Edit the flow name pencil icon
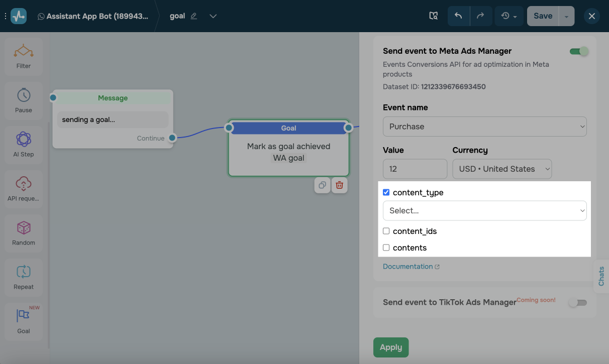 (x=194, y=16)
